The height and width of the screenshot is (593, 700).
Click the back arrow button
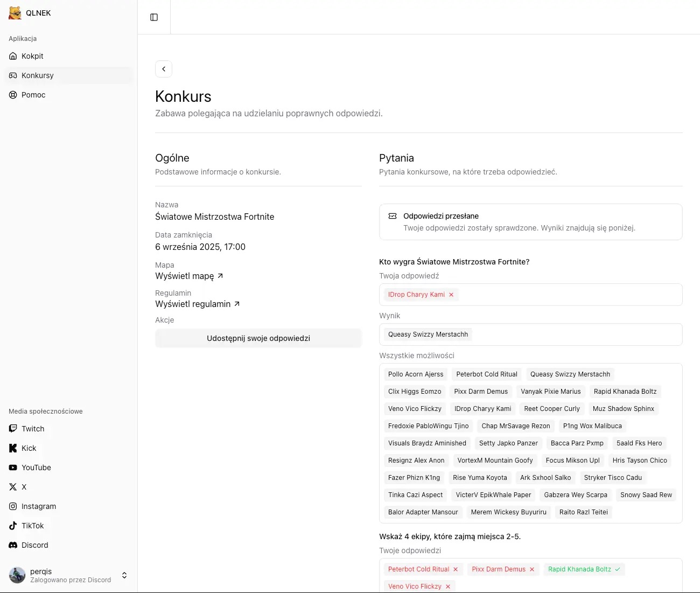pyautogui.click(x=164, y=69)
